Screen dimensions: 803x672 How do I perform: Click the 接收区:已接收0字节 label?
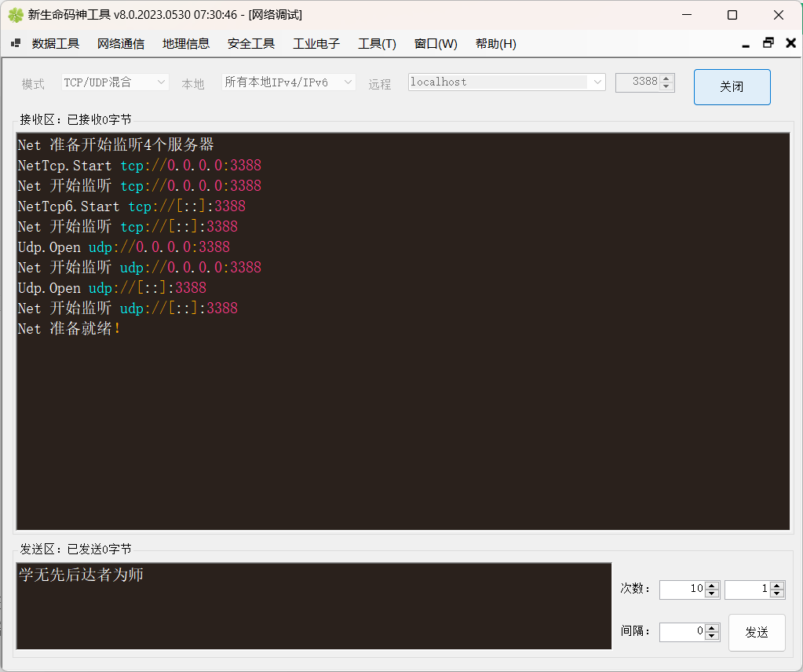[75, 119]
